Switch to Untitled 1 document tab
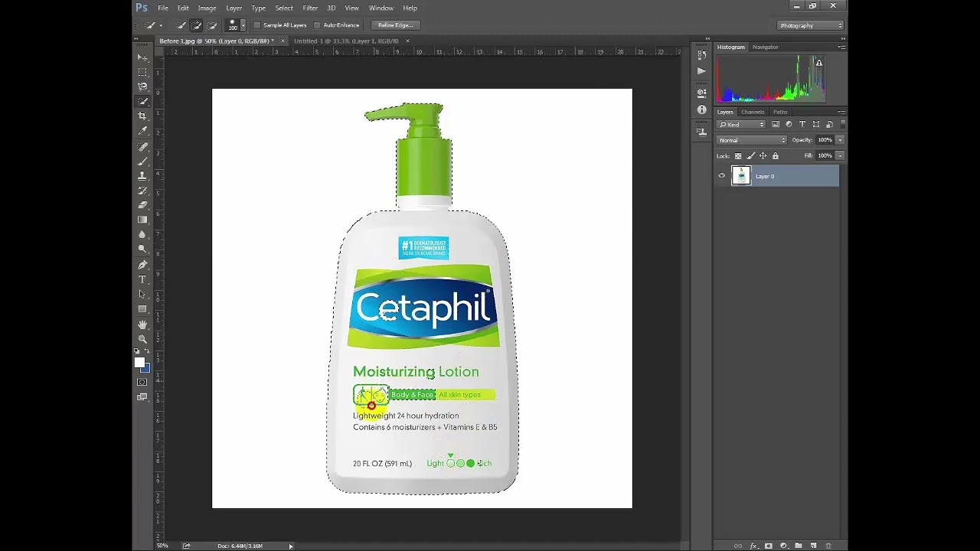 point(346,41)
